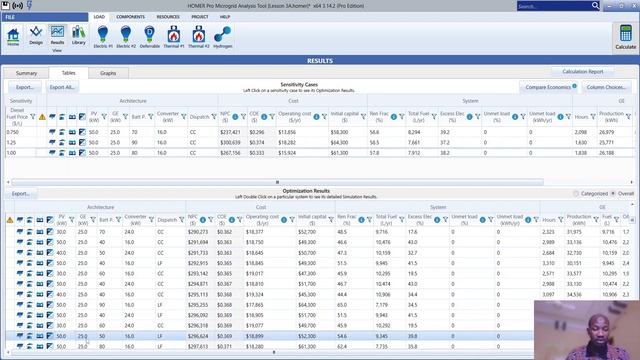Open the HELP ribbon tab
The height and width of the screenshot is (360, 640).
(x=225, y=17)
